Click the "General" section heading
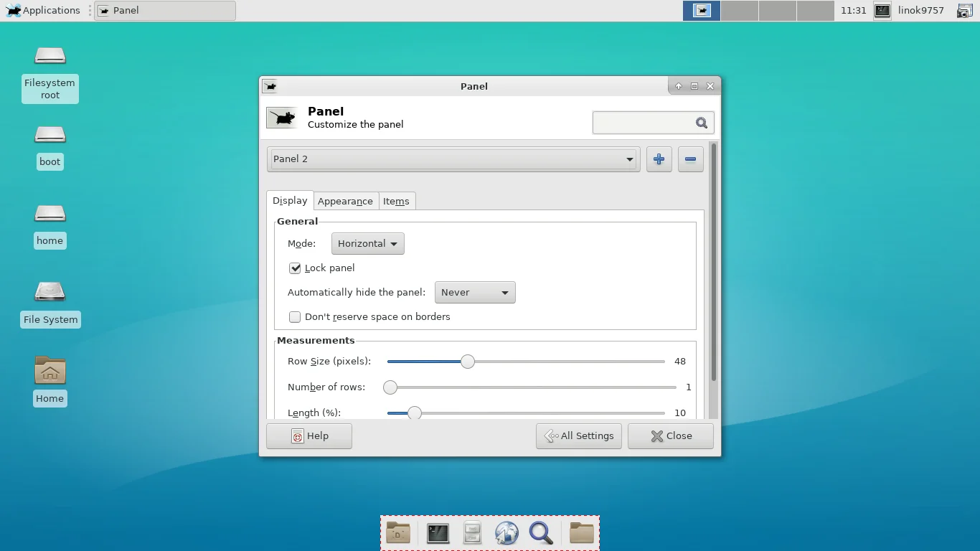The image size is (980, 551). 297,222
